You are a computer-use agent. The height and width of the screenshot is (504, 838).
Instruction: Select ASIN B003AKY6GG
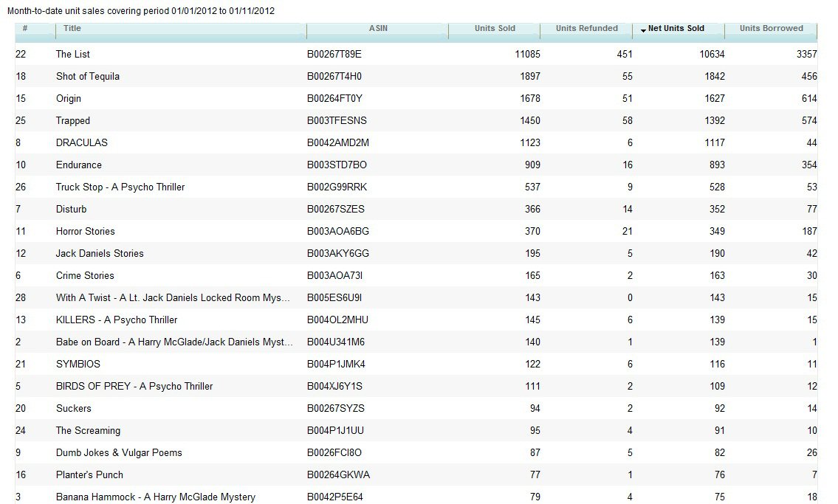point(337,254)
